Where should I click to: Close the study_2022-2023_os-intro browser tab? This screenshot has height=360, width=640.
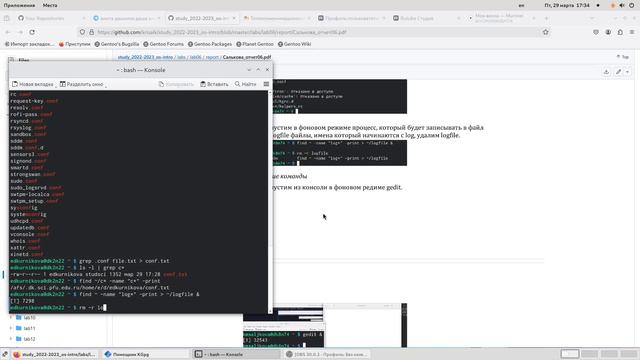point(234,18)
